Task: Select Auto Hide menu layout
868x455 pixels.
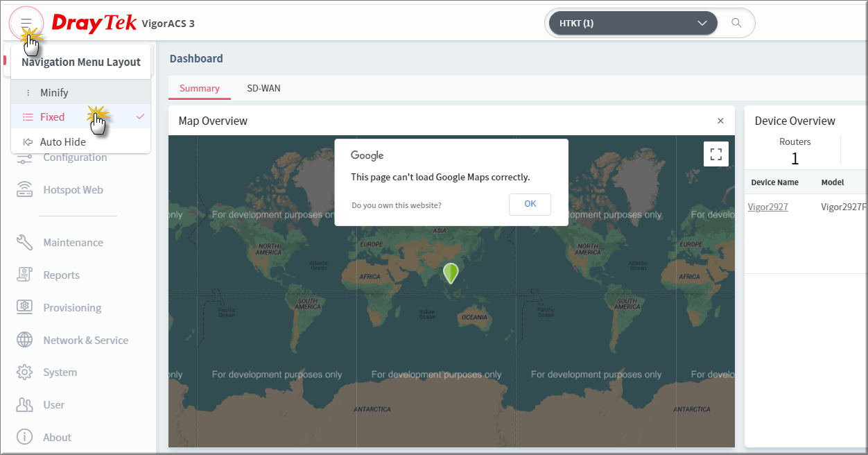Action: [x=80, y=141]
